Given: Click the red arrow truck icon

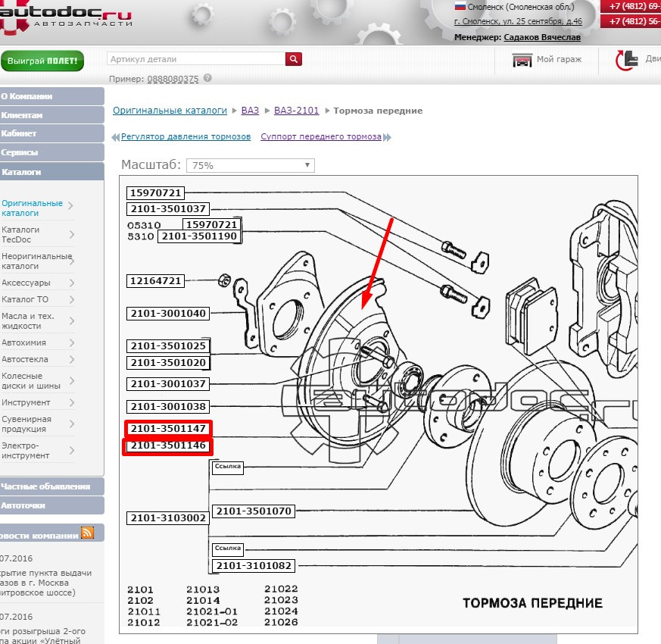Looking at the screenshot, I should 626,61.
